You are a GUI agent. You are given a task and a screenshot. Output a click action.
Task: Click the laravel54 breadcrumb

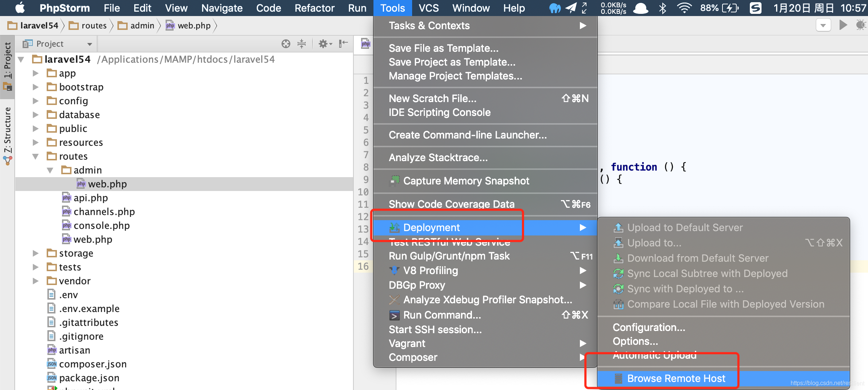pyautogui.click(x=33, y=26)
